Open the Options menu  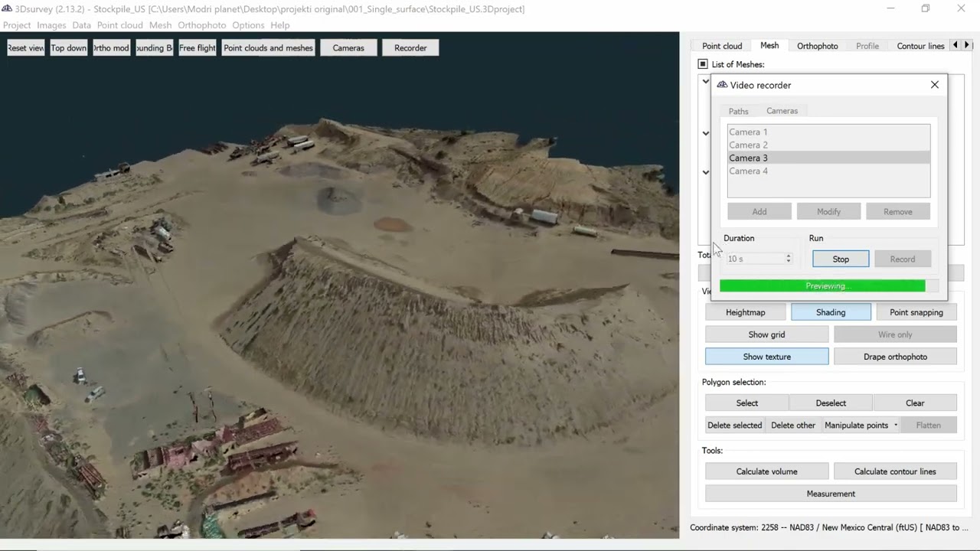[x=248, y=25]
